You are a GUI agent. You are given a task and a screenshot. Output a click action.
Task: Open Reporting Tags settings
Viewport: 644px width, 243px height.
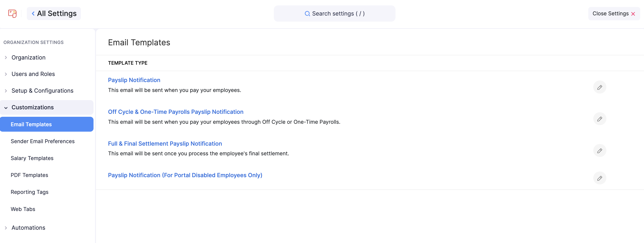30,192
